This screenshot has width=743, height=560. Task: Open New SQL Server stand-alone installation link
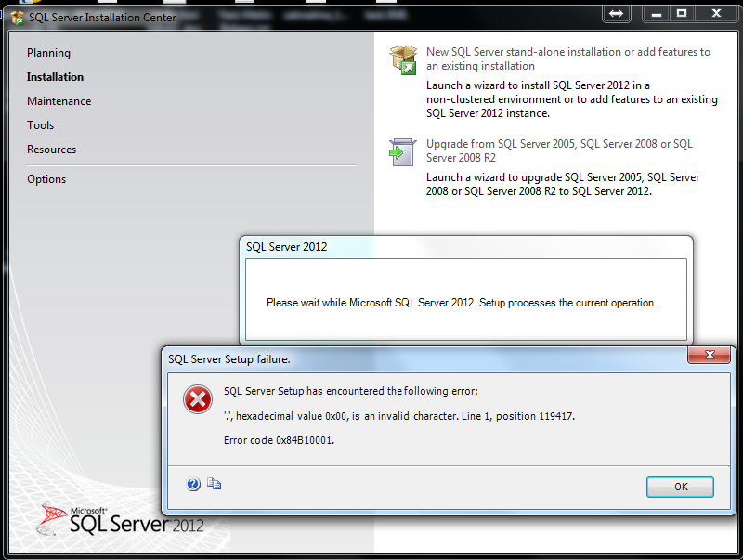[x=567, y=59]
